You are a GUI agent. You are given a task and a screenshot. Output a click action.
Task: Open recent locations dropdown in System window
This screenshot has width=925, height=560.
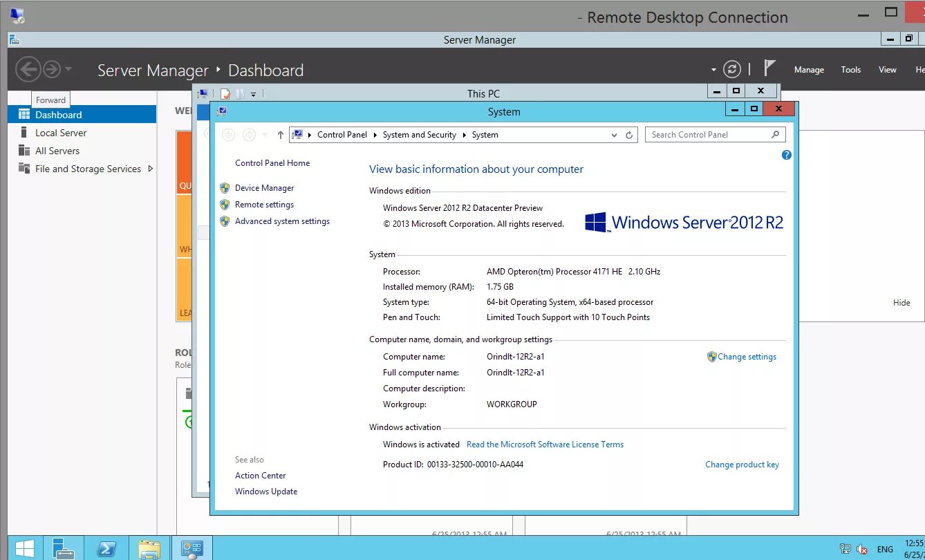click(x=265, y=135)
